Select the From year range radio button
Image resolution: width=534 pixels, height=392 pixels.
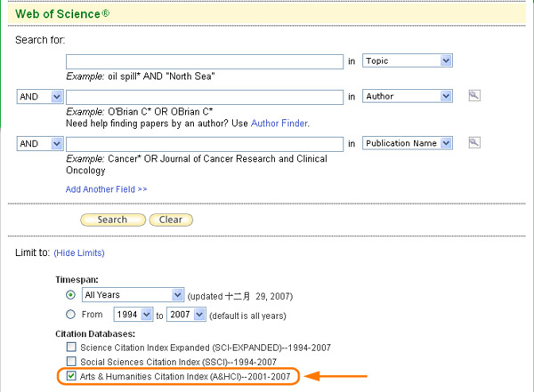70,314
